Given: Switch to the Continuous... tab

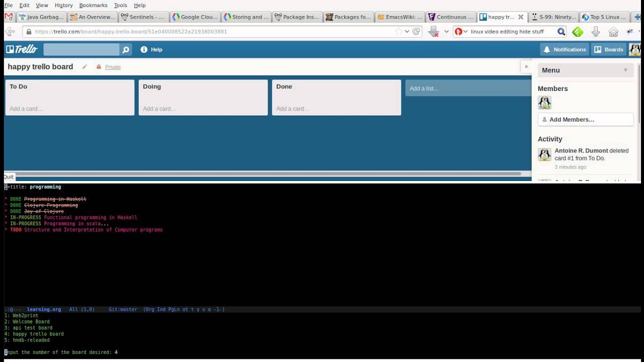Looking at the screenshot, I should [x=452, y=17].
